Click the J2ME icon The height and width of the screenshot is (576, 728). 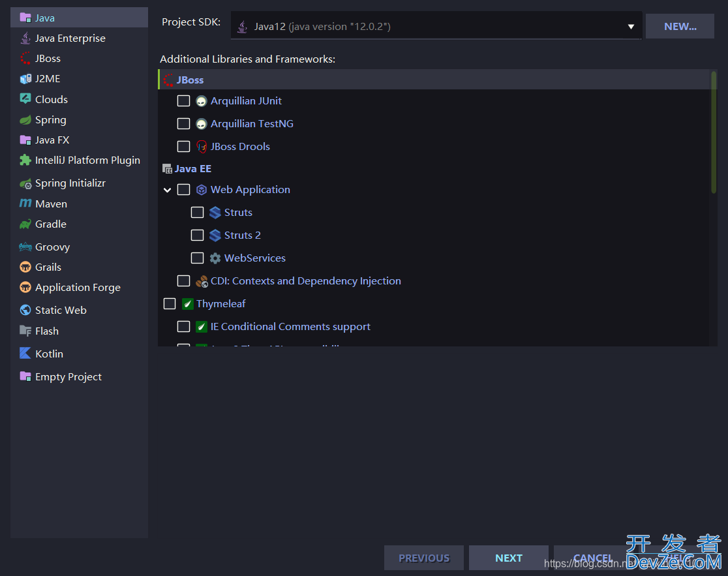(x=25, y=79)
